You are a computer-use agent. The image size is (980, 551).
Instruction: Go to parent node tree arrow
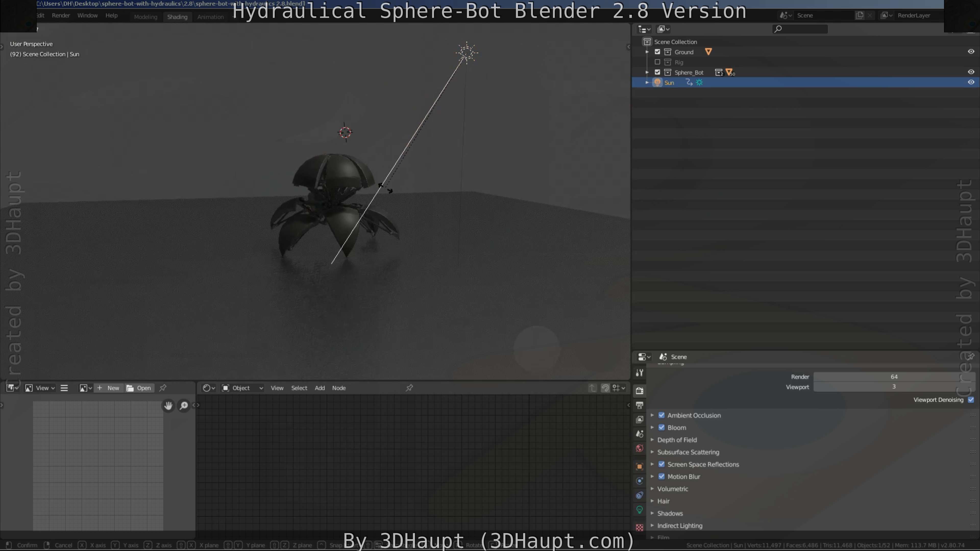[592, 388]
